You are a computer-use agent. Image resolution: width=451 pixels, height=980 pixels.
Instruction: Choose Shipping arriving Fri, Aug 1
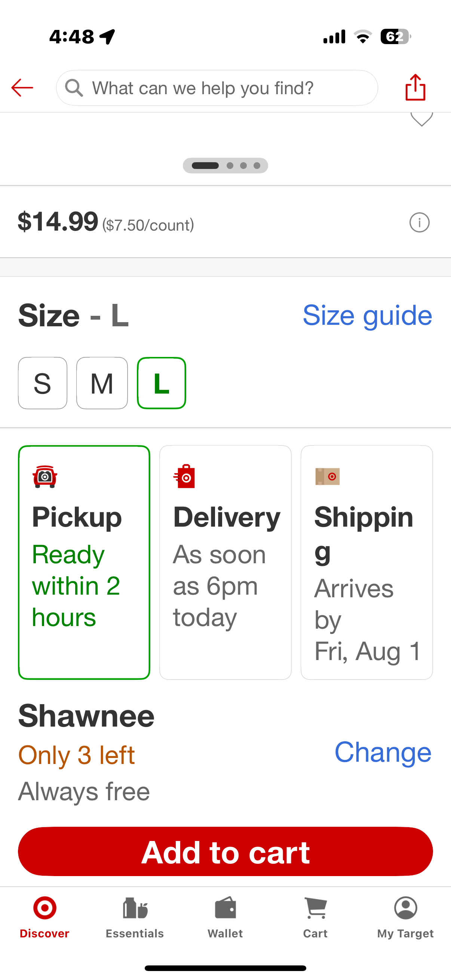367,562
